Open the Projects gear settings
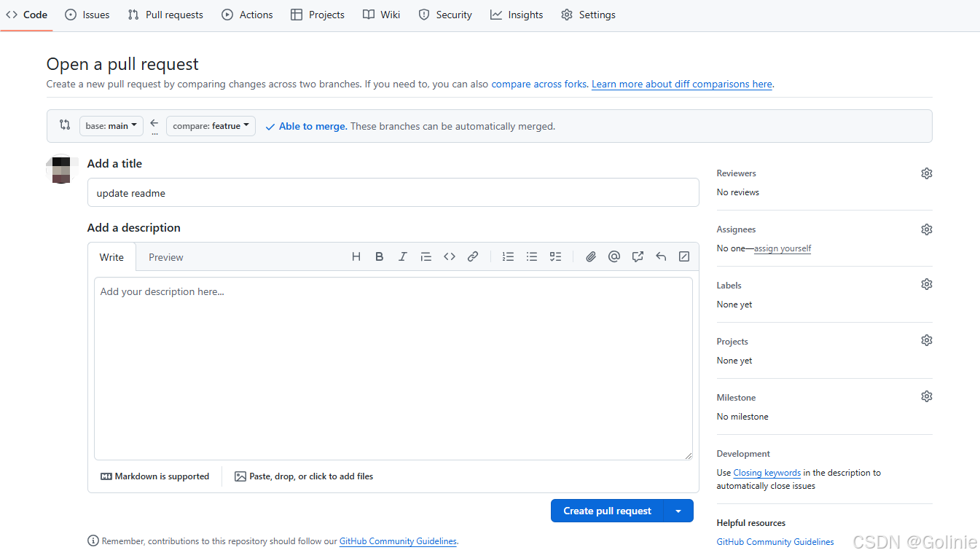This screenshot has width=980, height=558. click(x=927, y=340)
